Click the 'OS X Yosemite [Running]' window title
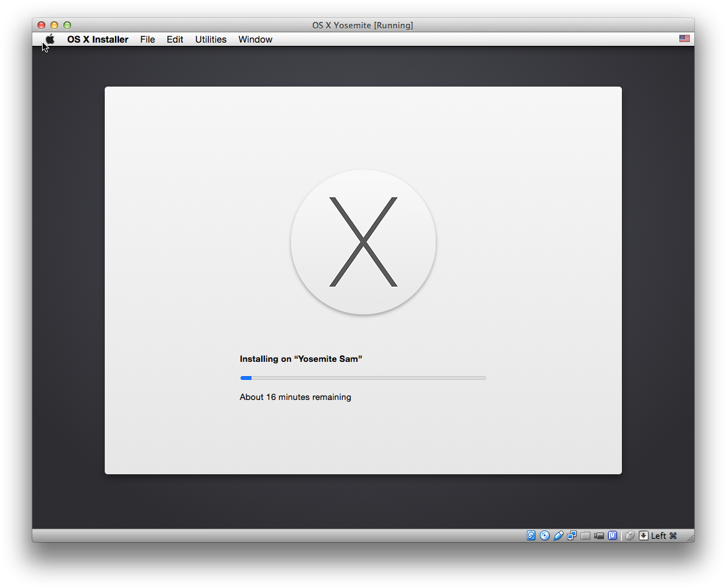The width and height of the screenshot is (726, 588). (x=363, y=25)
